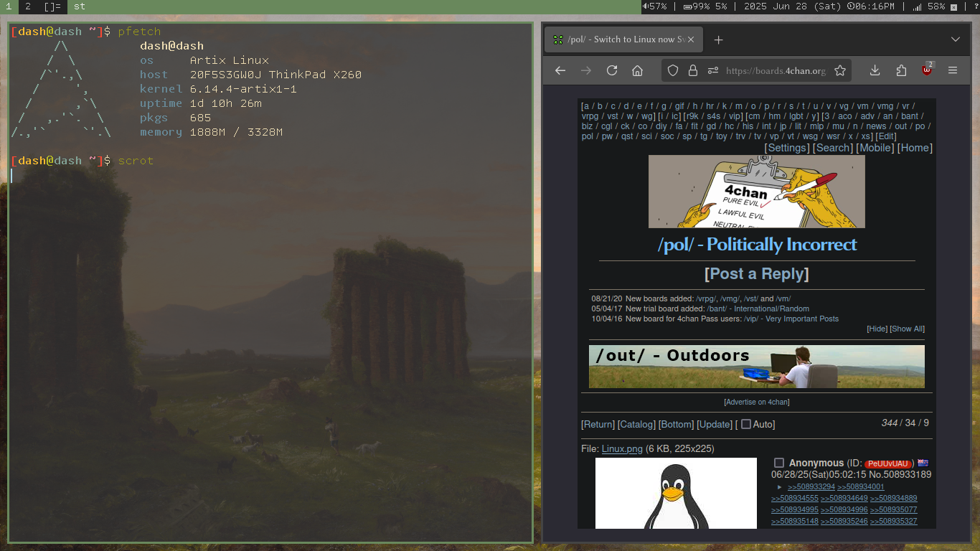Open the Firefox home page icon

[637, 70]
